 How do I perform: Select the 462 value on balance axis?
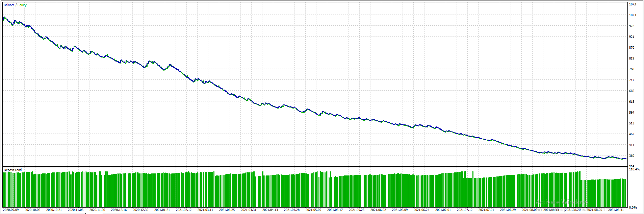(x=632, y=134)
